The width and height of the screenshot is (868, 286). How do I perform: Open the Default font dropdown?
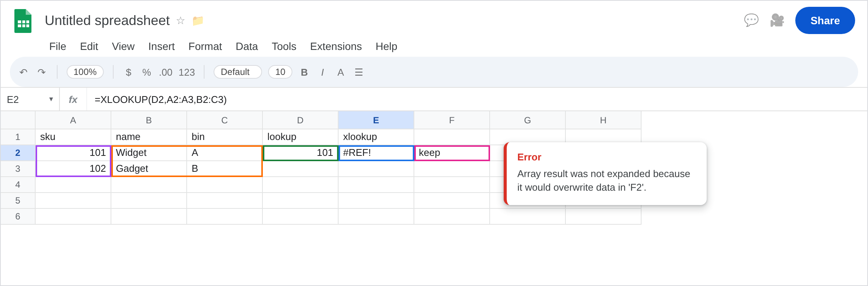[x=238, y=72]
